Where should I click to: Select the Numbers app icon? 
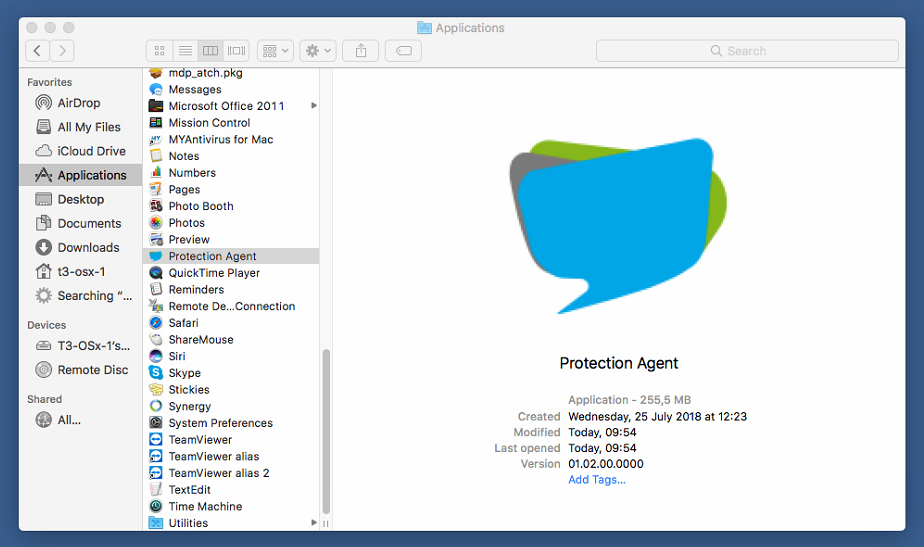tap(156, 173)
